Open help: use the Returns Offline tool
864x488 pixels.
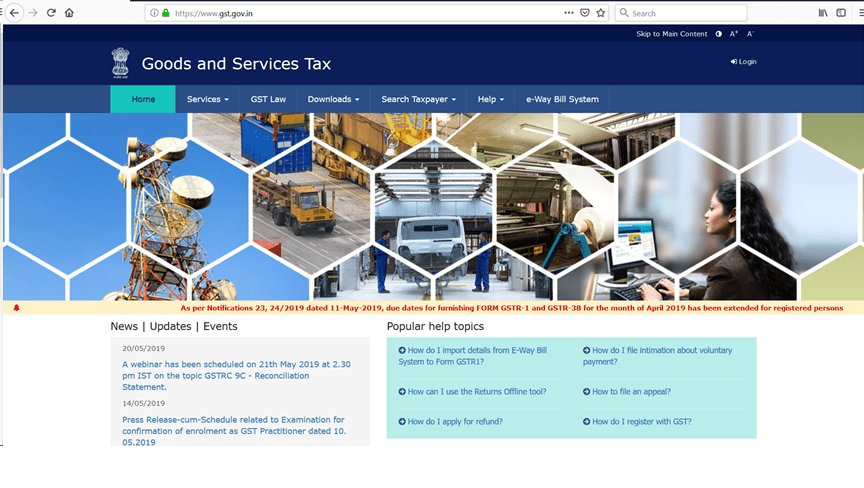[x=472, y=392]
